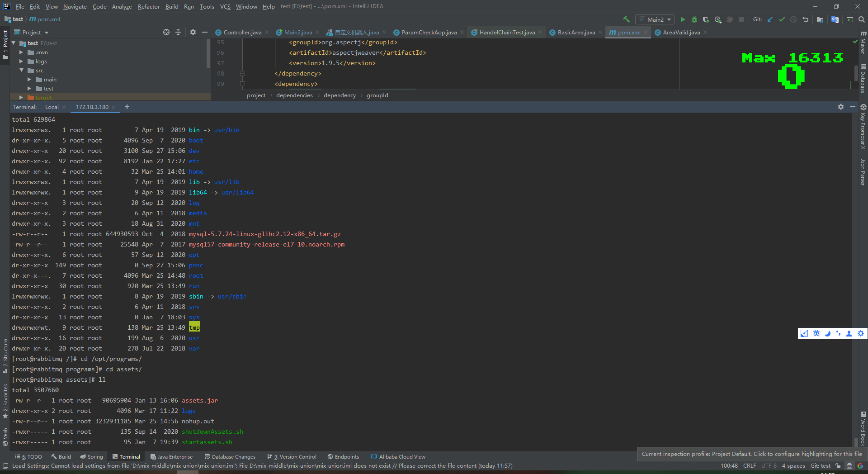Collapse all nodes in the Project panel
Viewport: 868px width, 474px height.
(x=178, y=32)
